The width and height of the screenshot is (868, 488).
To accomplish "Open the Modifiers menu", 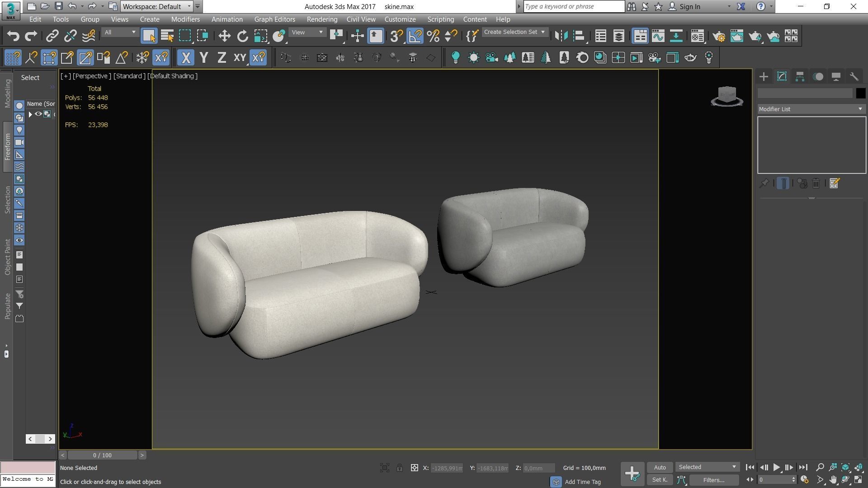I will click(x=185, y=19).
